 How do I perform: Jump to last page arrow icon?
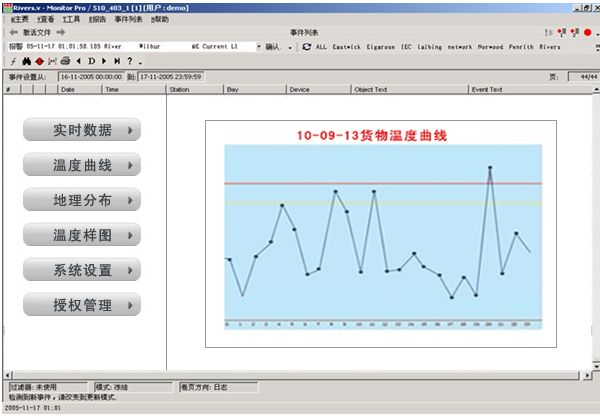click(x=117, y=61)
